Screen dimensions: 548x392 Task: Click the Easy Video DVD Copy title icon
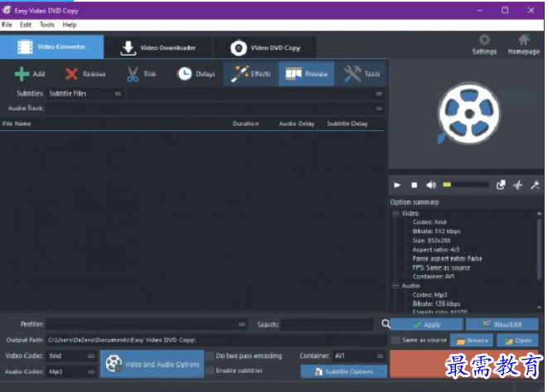pyautogui.click(x=7, y=10)
